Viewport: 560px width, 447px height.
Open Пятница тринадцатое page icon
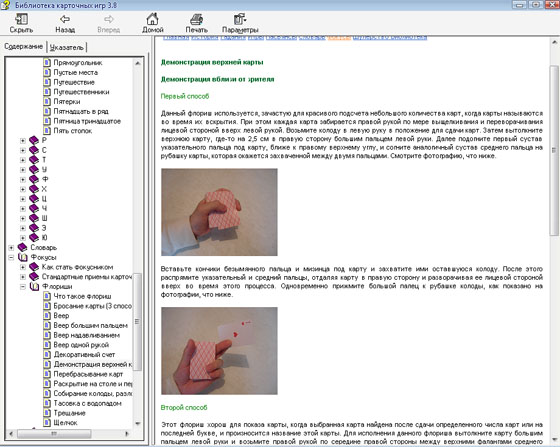point(47,121)
